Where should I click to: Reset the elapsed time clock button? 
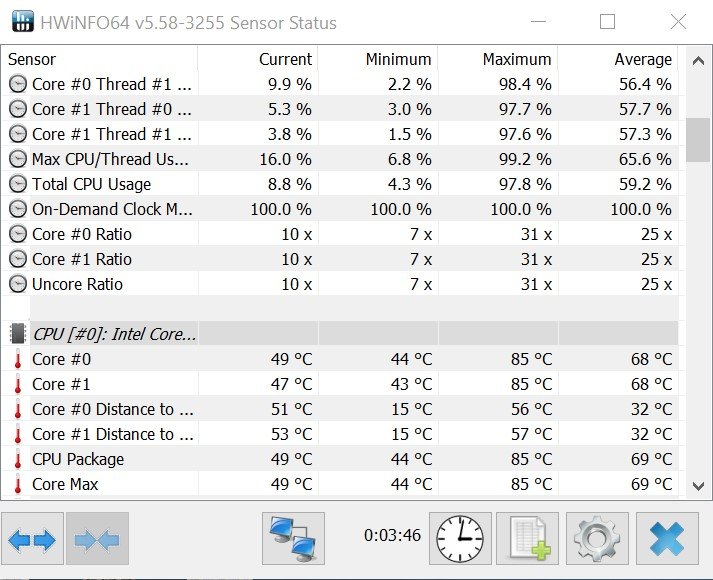(x=460, y=539)
